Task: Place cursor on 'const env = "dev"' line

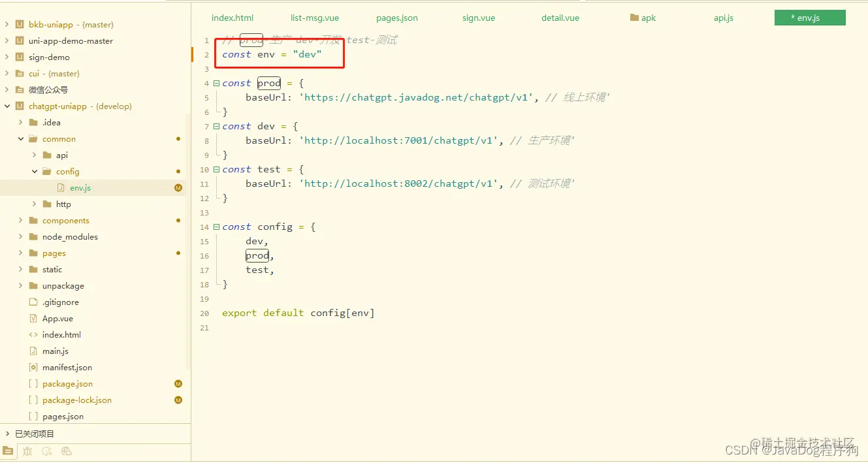Action: (x=272, y=54)
